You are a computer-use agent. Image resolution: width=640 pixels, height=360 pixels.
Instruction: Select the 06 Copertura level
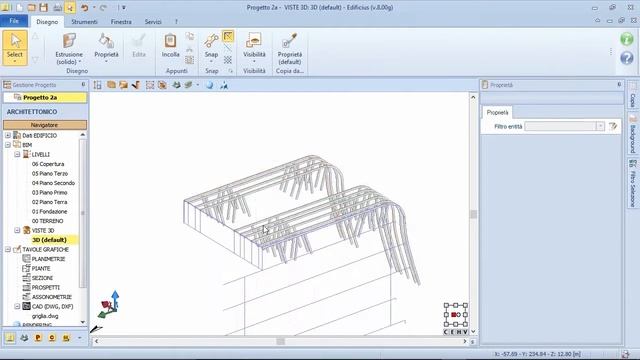point(48,164)
